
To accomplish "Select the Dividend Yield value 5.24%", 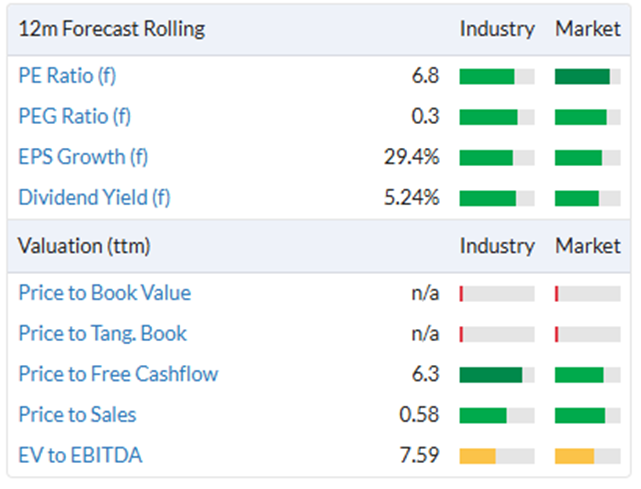I will (x=412, y=197).
